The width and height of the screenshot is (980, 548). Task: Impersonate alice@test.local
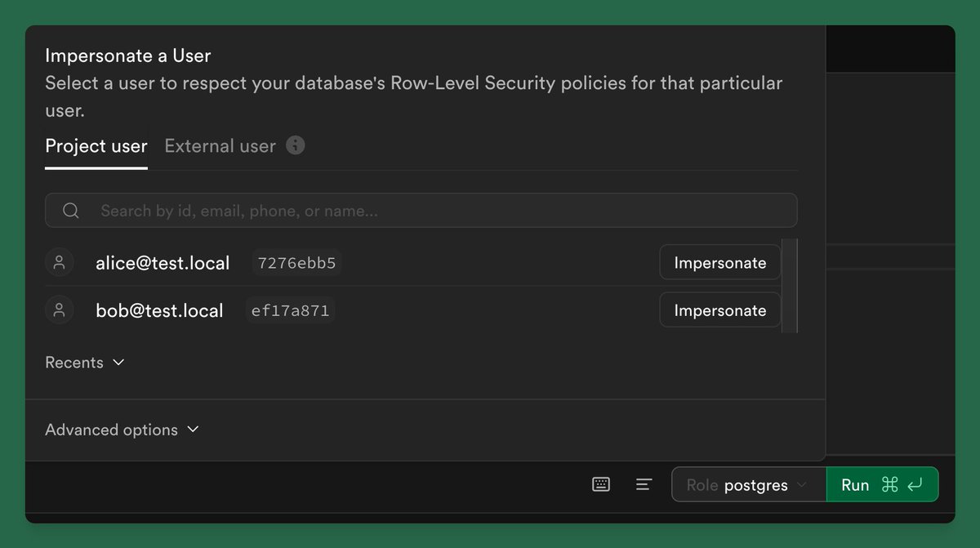720,263
